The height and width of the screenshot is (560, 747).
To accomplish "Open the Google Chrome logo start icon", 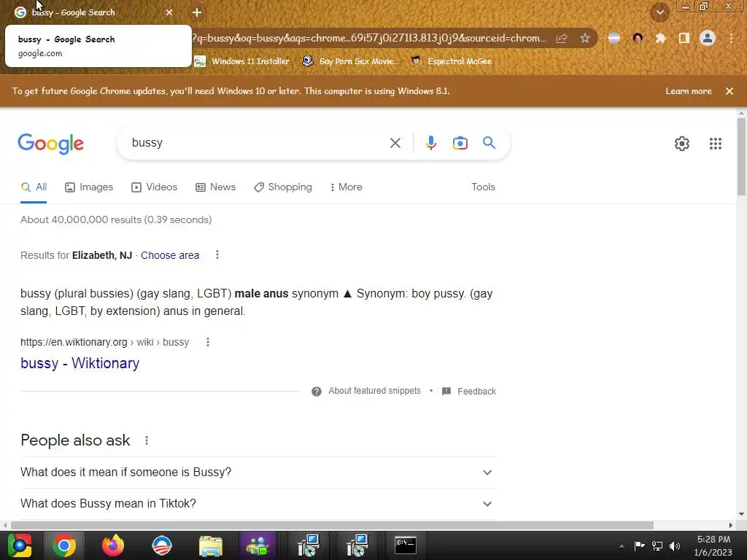I will [19, 545].
